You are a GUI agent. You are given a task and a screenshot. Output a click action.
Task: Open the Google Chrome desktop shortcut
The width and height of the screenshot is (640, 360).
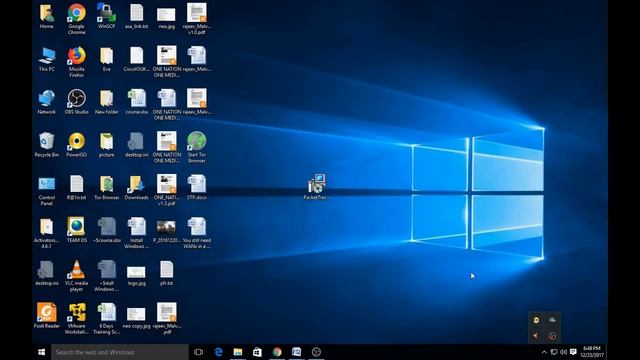tap(76, 18)
